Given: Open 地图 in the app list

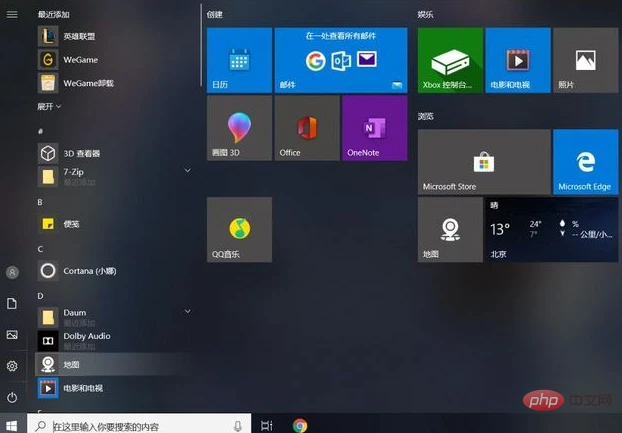Looking at the screenshot, I should pyautogui.click(x=115, y=364).
